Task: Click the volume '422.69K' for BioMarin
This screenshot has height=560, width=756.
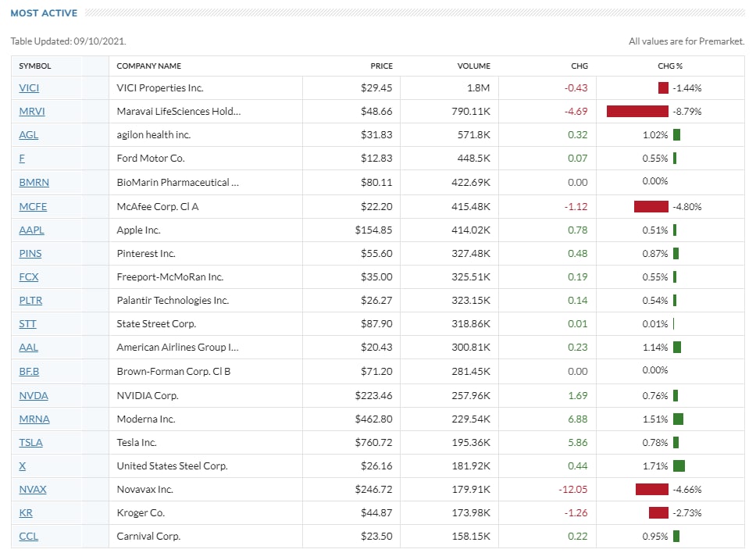Action: (x=471, y=182)
